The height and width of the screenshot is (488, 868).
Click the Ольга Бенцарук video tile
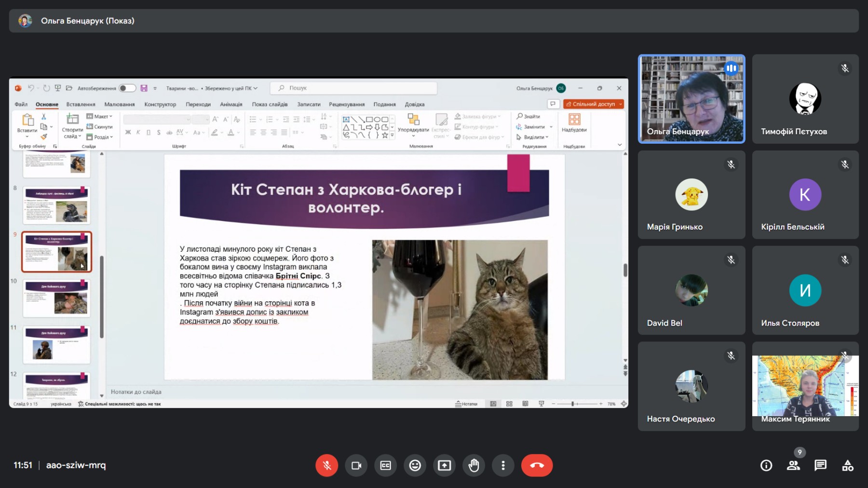click(x=692, y=99)
